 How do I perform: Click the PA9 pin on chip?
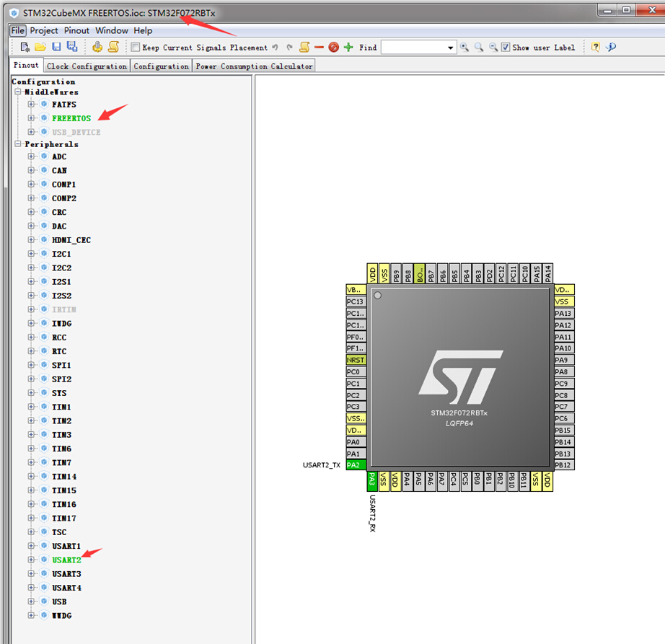coord(564,360)
